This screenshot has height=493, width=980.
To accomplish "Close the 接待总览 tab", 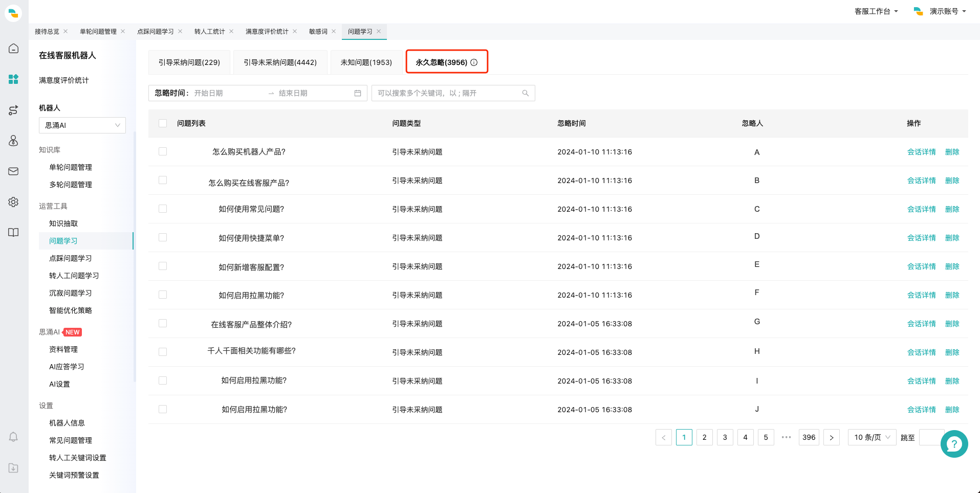I will coord(66,31).
